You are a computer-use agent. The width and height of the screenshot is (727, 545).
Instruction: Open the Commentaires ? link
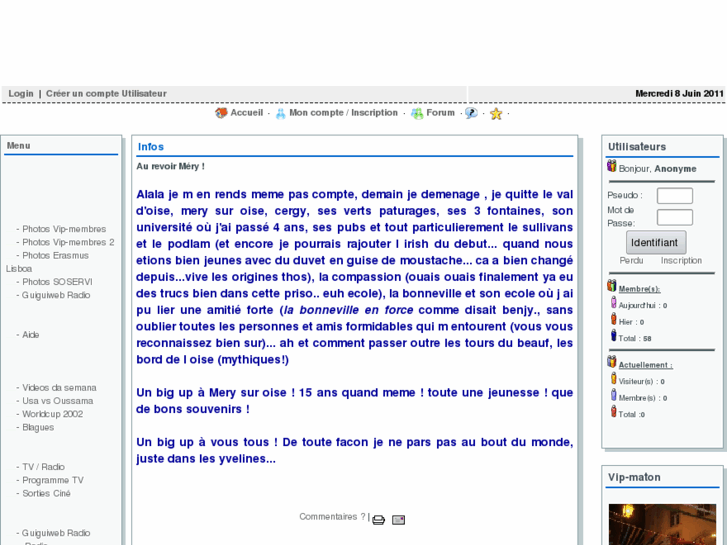pos(332,517)
